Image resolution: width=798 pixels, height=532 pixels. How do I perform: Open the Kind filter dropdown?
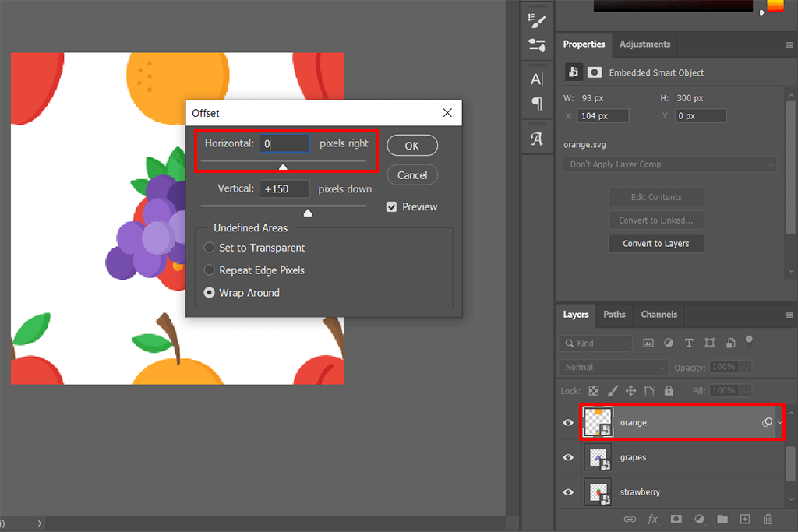pyautogui.click(x=595, y=344)
